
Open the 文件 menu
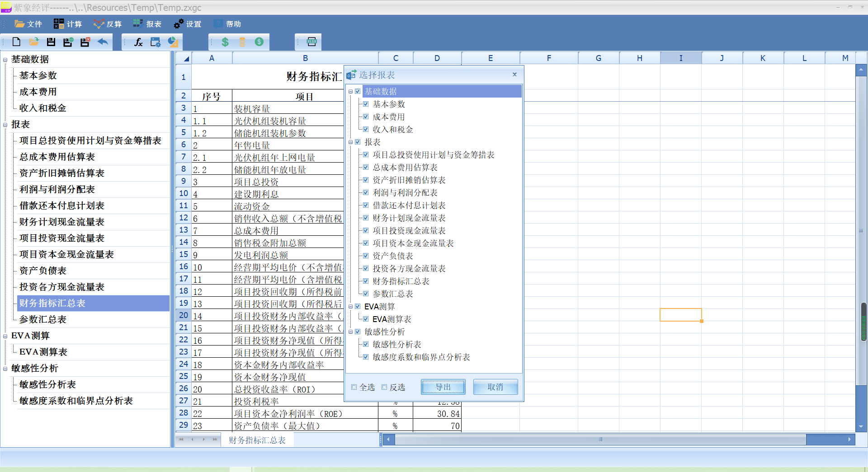(28, 24)
